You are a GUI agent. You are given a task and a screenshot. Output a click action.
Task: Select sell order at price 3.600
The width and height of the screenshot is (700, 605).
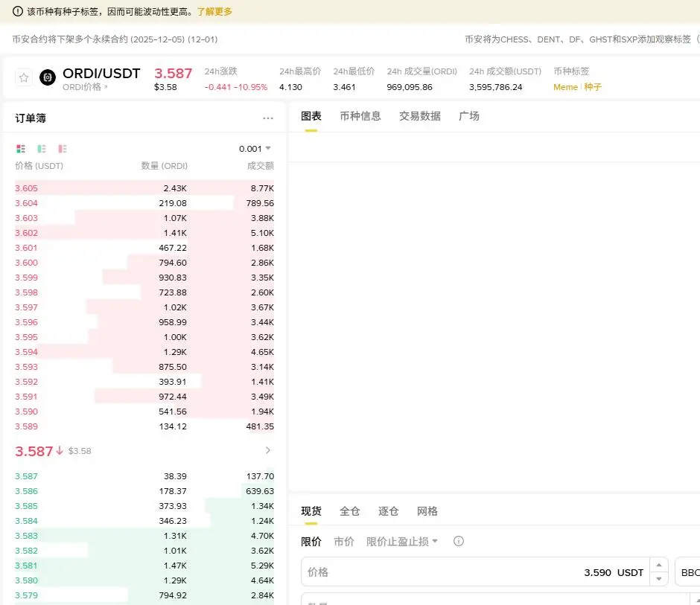(144, 263)
